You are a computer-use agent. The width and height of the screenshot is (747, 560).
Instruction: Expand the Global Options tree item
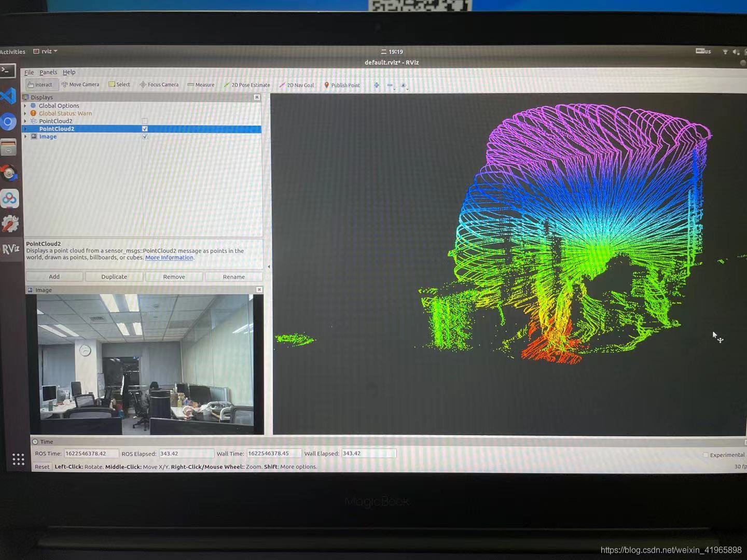click(x=25, y=105)
